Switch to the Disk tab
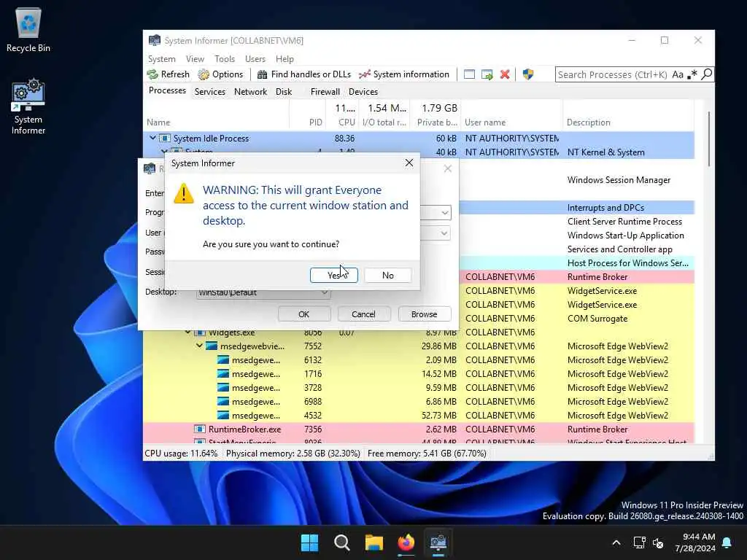The width and height of the screenshot is (747, 560). point(284,92)
